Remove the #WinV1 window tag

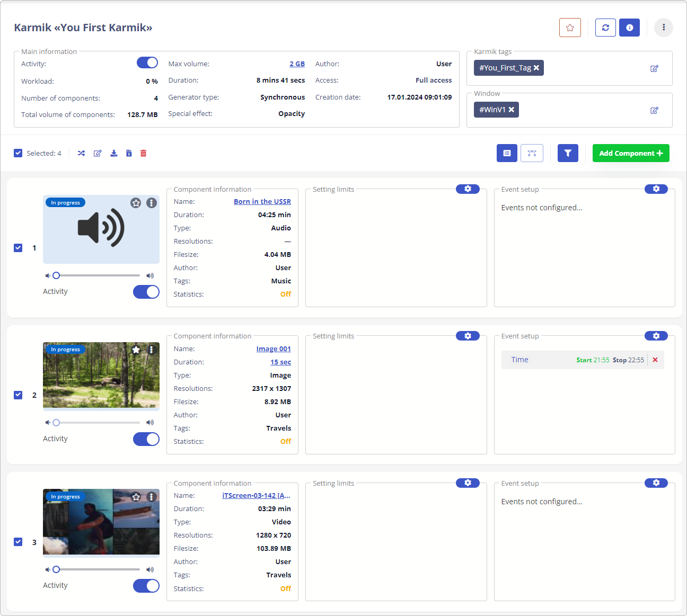(512, 110)
